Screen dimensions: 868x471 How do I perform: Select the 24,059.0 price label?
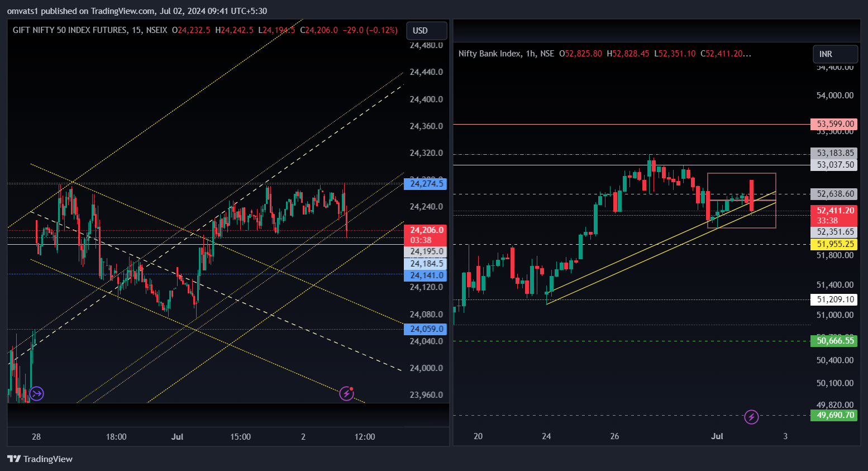pyautogui.click(x=426, y=329)
